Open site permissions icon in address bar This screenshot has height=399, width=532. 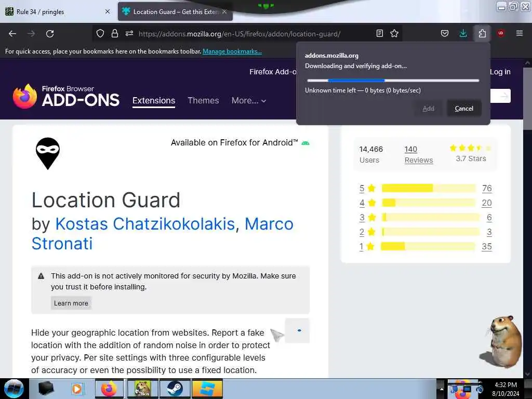point(129,33)
